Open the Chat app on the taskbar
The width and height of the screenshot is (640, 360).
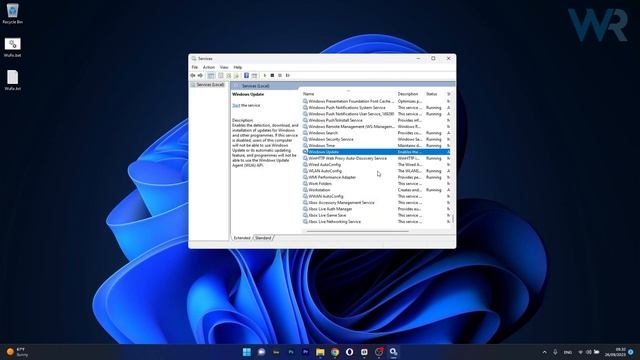click(261, 352)
